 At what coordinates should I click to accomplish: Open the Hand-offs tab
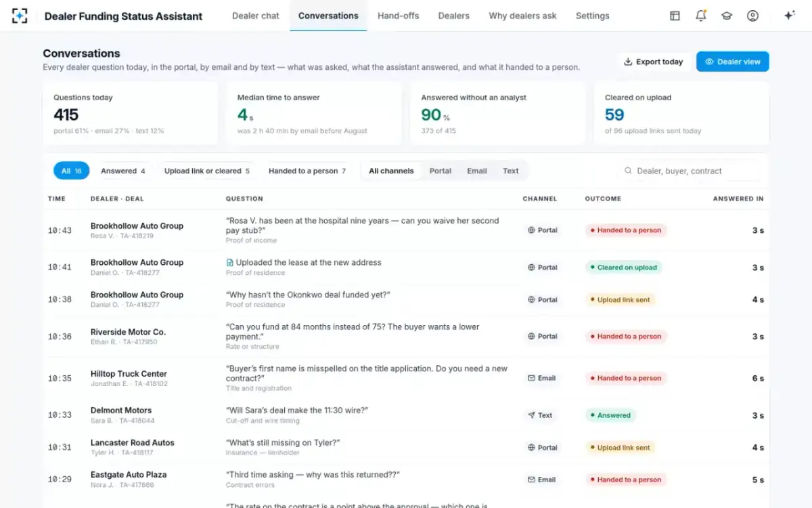(399, 16)
